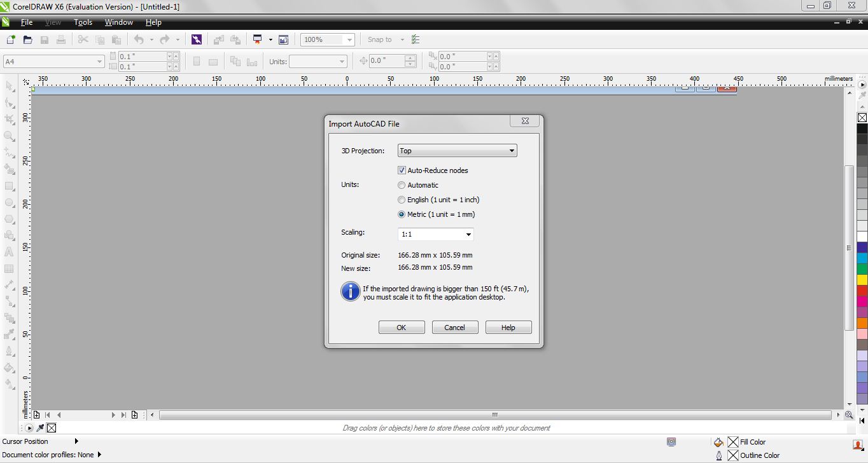Pick the yellow swatch in the color palette

click(862, 280)
